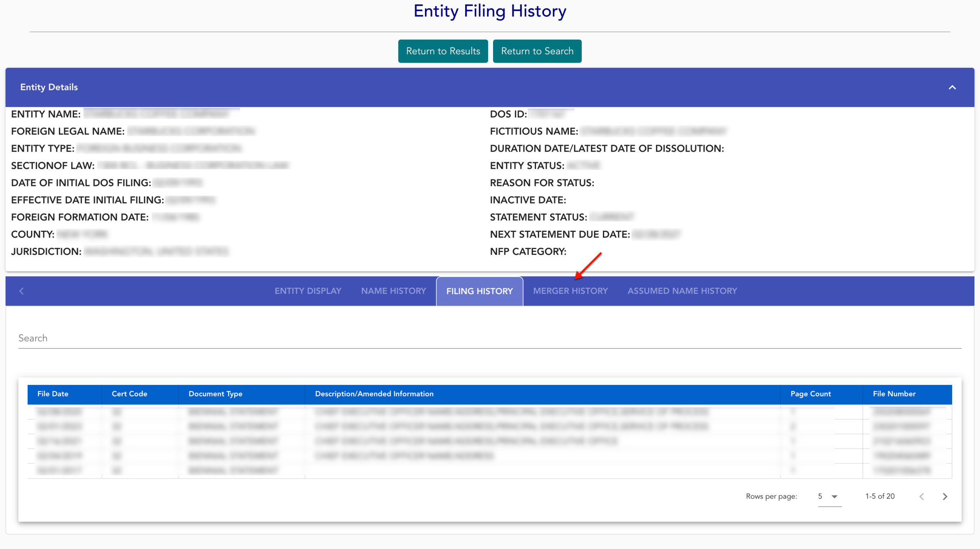Select the Filing History tab
The height and width of the screenshot is (549, 980).
coord(479,291)
